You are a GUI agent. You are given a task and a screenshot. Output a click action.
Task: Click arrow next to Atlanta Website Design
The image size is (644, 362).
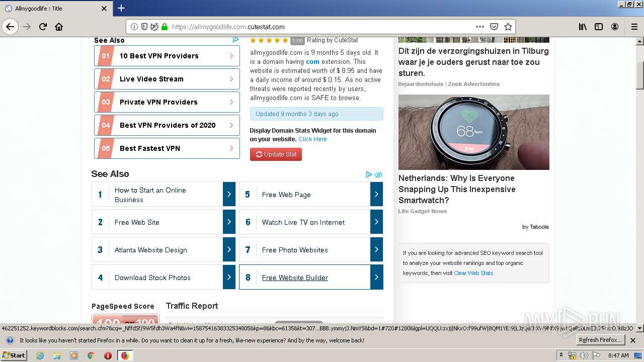click(x=229, y=249)
